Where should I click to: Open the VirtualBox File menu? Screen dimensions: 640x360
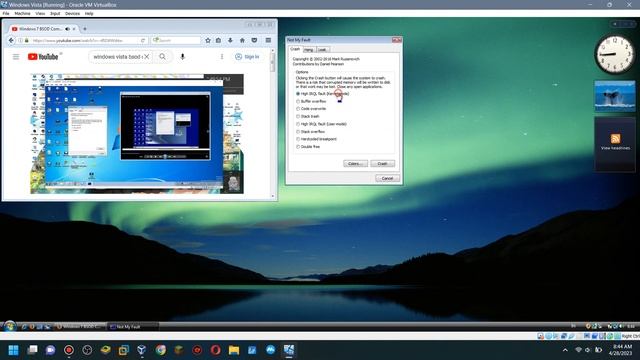click(x=6, y=13)
